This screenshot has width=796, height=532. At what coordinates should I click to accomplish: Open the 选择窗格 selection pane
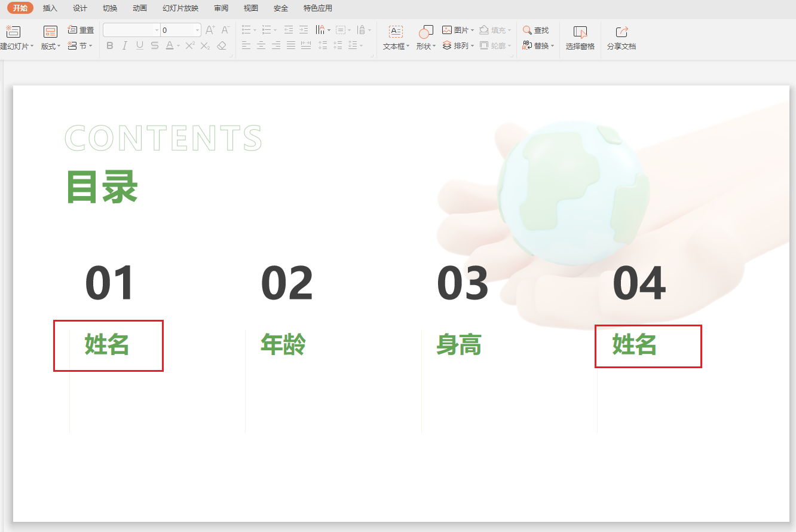579,37
